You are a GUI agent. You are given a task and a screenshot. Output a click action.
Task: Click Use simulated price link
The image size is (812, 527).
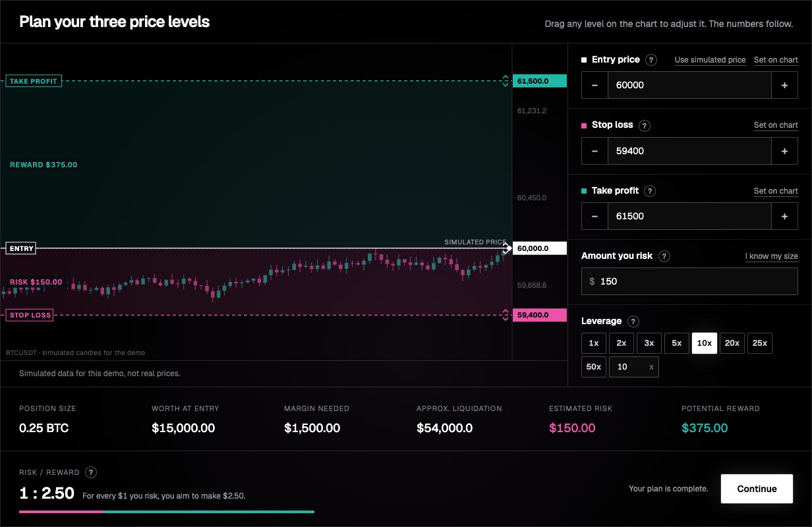click(710, 60)
